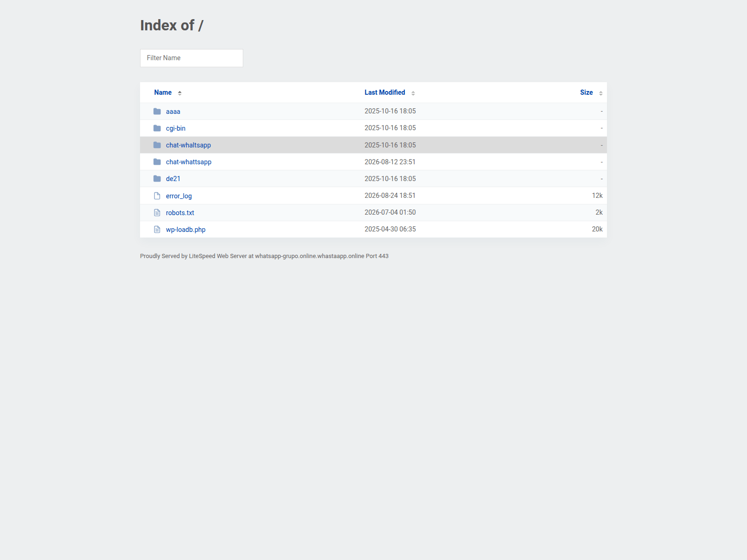
Task: Sort by the Size column header
Action: click(x=586, y=92)
